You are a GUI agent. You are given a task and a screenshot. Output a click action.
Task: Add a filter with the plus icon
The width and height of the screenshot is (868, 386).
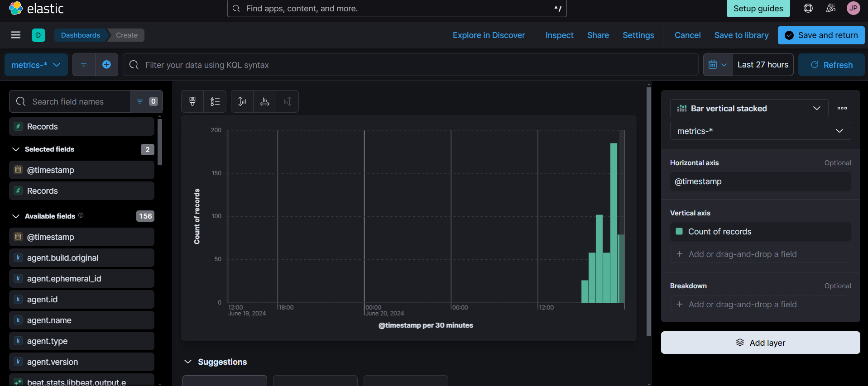pos(106,65)
